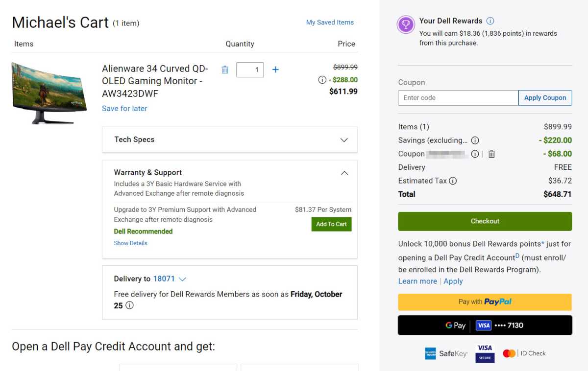Delete the Alienware monitor with trash icon
This screenshot has width=588, height=371.
(225, 70)
